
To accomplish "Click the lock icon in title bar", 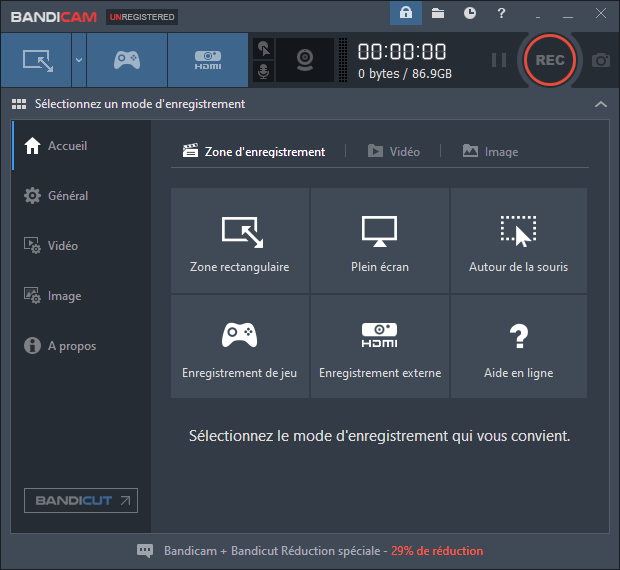I will pos(406,13).
